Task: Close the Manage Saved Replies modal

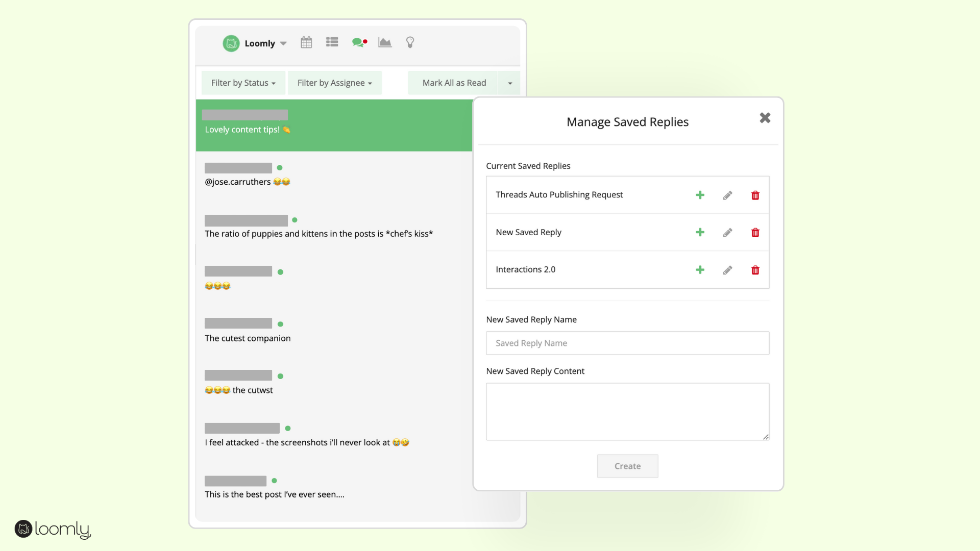Action: pos(765,118)
